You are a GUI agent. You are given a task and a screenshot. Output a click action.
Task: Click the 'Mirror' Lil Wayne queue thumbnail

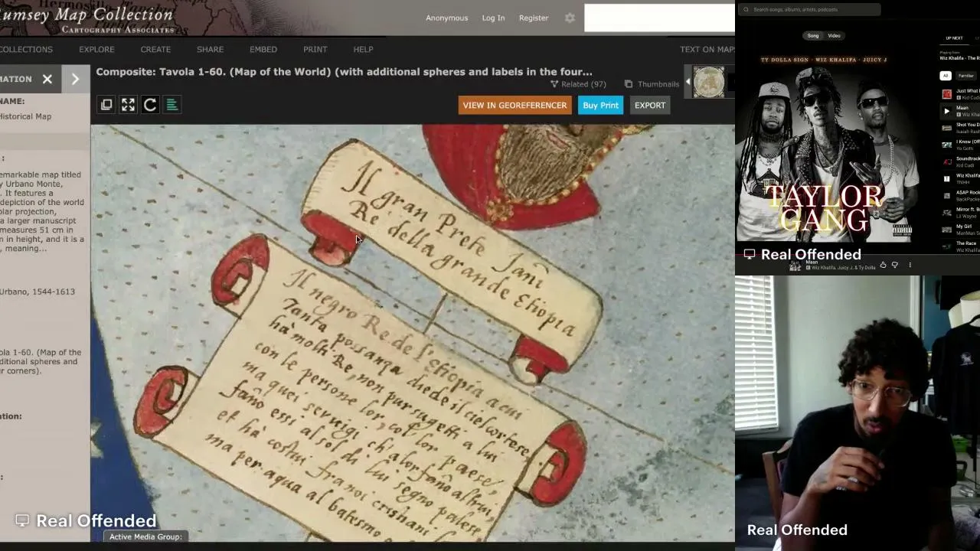point(947,212)
